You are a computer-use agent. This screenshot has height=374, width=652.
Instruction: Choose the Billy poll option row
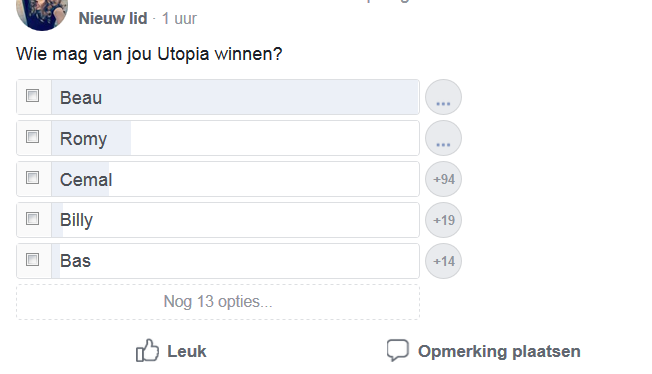pyautogui.click(x=218, y=220)
